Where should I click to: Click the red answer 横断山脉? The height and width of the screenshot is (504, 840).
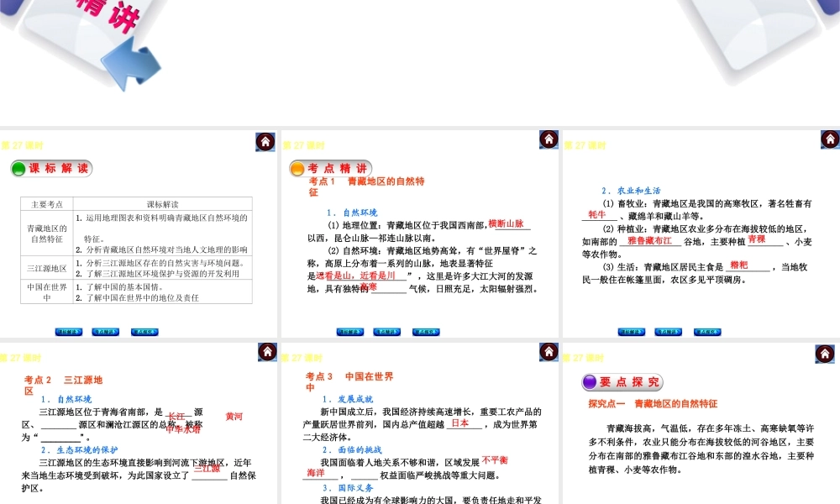click(x=506, y=224)
